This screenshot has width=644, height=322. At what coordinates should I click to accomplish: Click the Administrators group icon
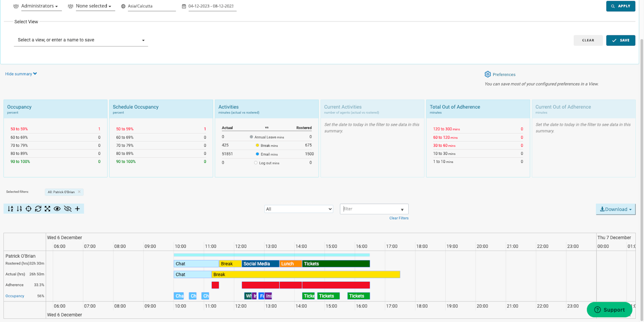pos(16,6)
